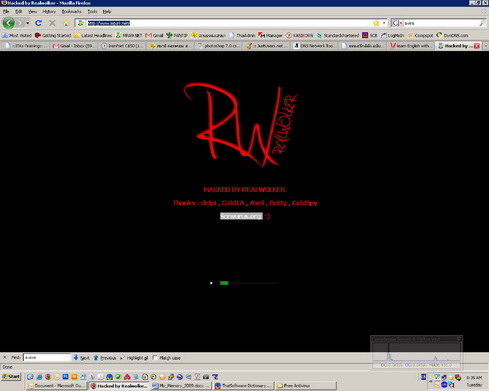
Task: Open the KASIKORN bookmark
Action: 299,35
